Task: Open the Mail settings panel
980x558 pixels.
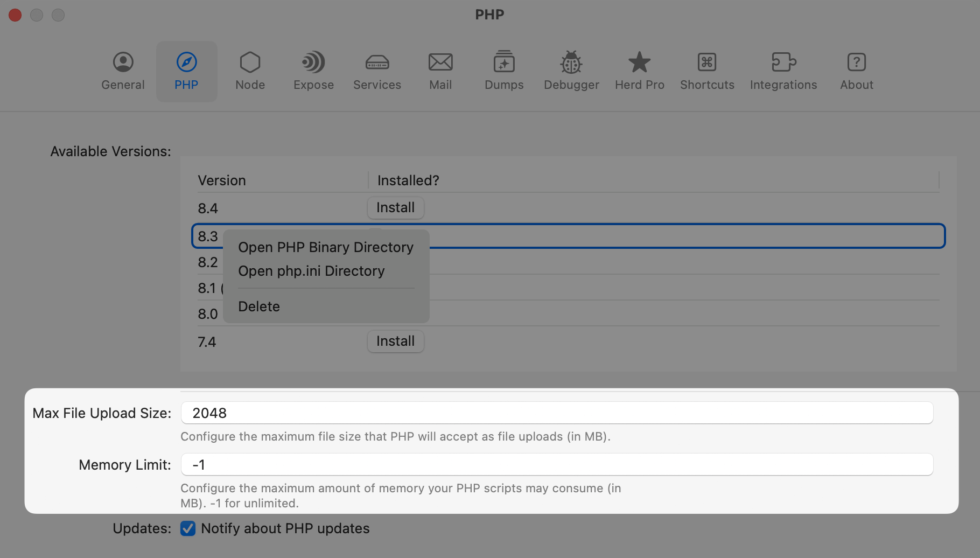Action: (x=440, y=70)
